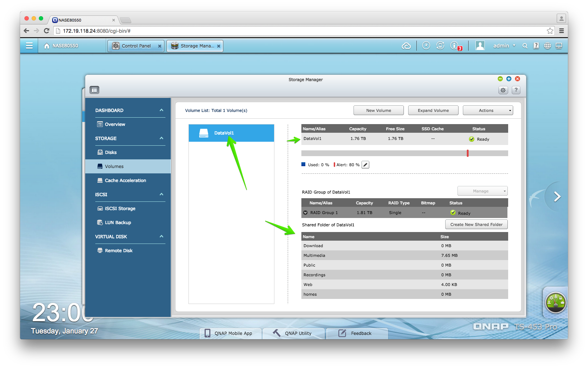Viewport: 588px width, 368px height.
Task: Close the Storage Manager taskbar tab
Action: coord(219,46)
